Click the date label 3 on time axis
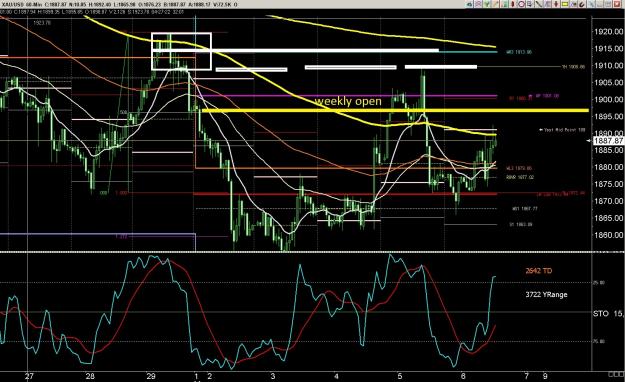 pyautogui.click(x=273, y=376)
